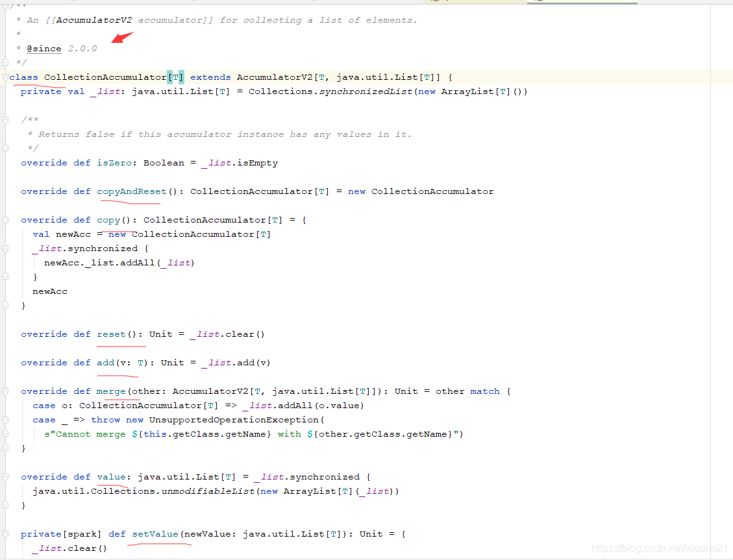Fold at the 'case _ => throw' line marker

coord(6,420)
